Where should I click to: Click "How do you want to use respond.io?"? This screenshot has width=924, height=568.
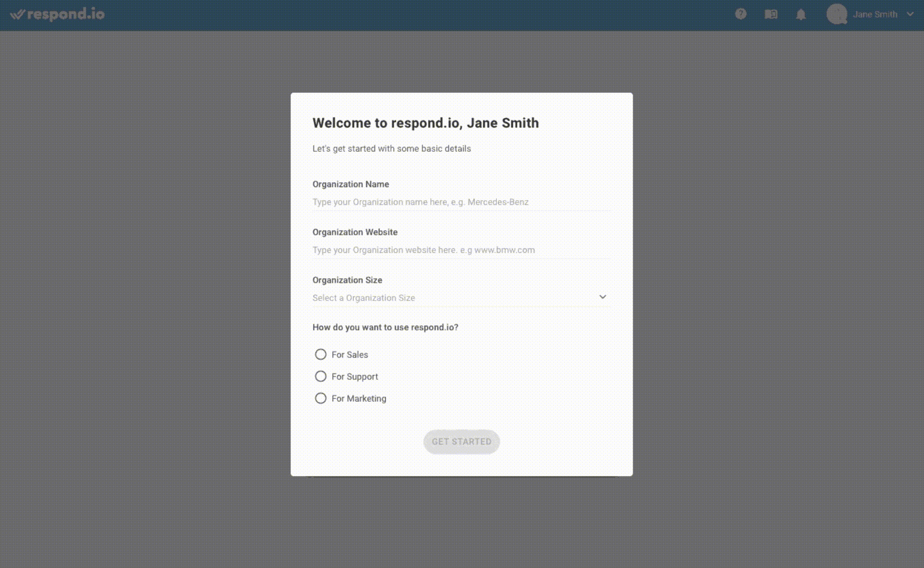click(x=385, y=327)
